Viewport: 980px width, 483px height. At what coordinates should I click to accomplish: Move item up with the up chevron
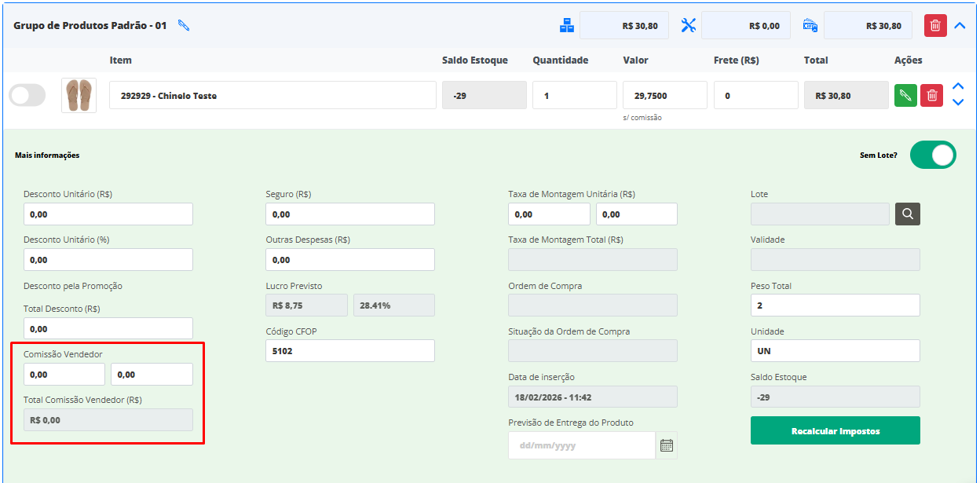(957, 86)
